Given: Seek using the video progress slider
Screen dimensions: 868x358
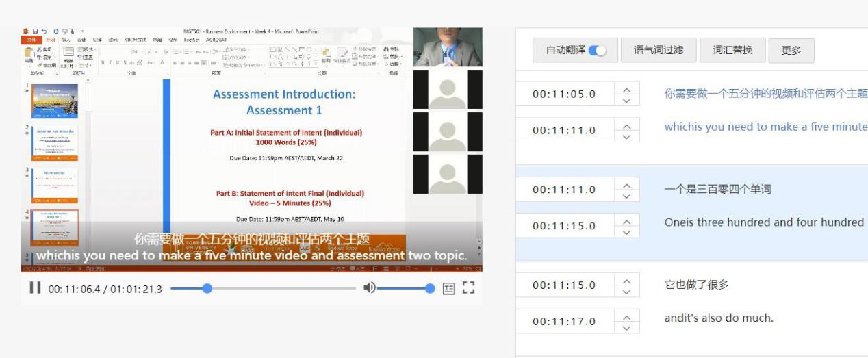Looking at the screenshot, I should (264, 289).
